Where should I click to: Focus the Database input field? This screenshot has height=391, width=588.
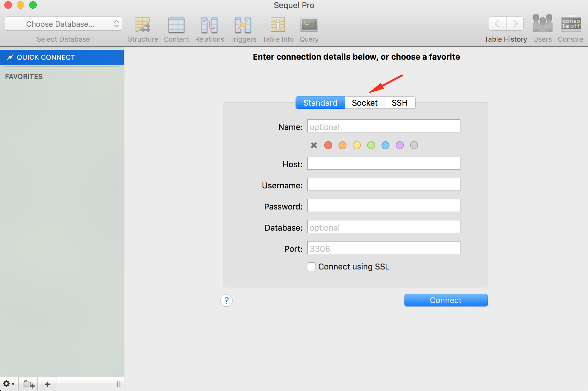click(x=384, y=227)
